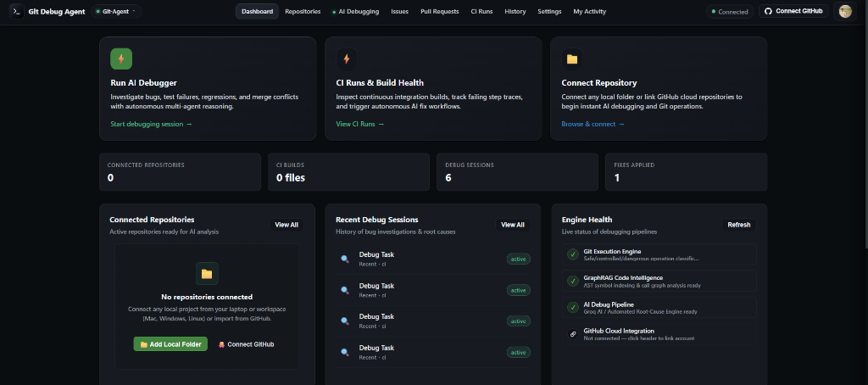Click the No repositories connected heading
Image resolution: width=868 pixels, height=385 pixels.
207,297
